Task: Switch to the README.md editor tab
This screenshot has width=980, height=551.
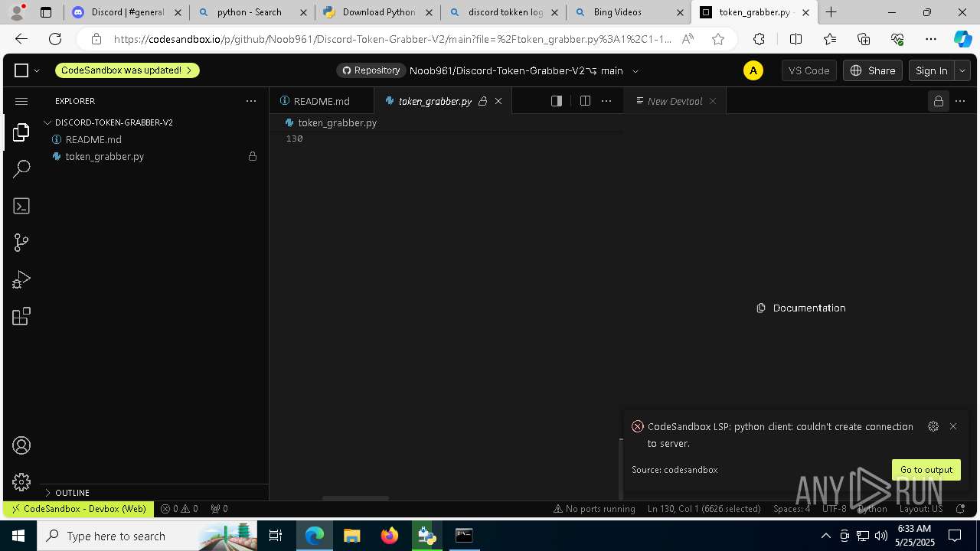Action: (321, 101)
